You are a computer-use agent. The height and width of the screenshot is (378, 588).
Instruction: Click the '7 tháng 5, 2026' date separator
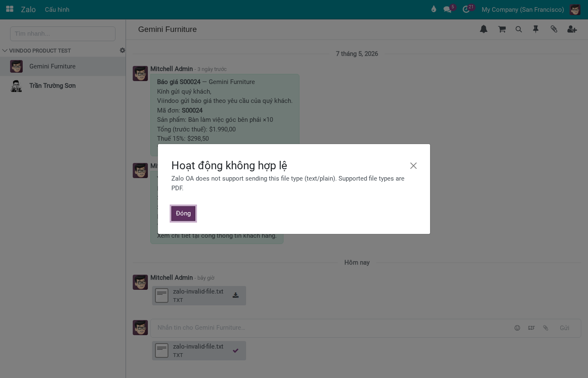[x=357, y=54]
